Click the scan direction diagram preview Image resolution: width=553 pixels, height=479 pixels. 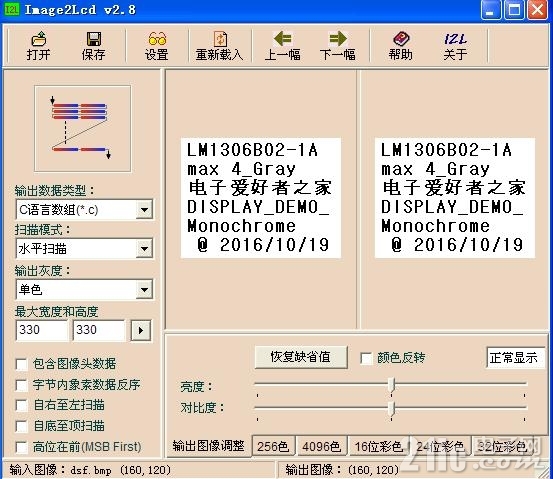coord(83,129)
